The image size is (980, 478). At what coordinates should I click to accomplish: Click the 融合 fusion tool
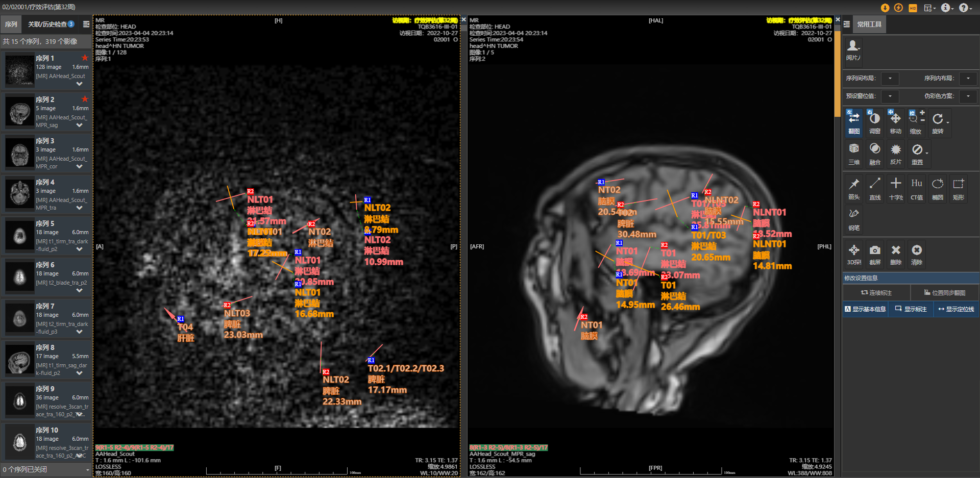click(875, 153)
